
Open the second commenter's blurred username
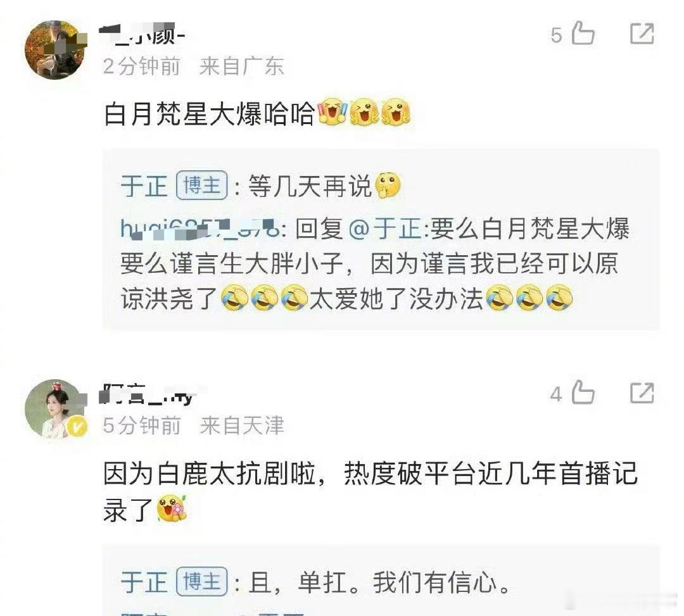[x=147, y=394]
